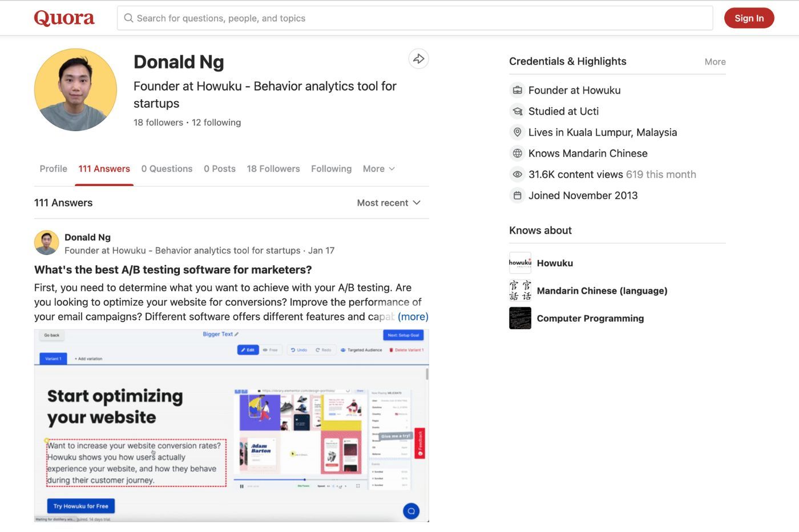Click the Computer Programming topic icon
Viewport: 799px width, 532px height.
click(520, 318)
